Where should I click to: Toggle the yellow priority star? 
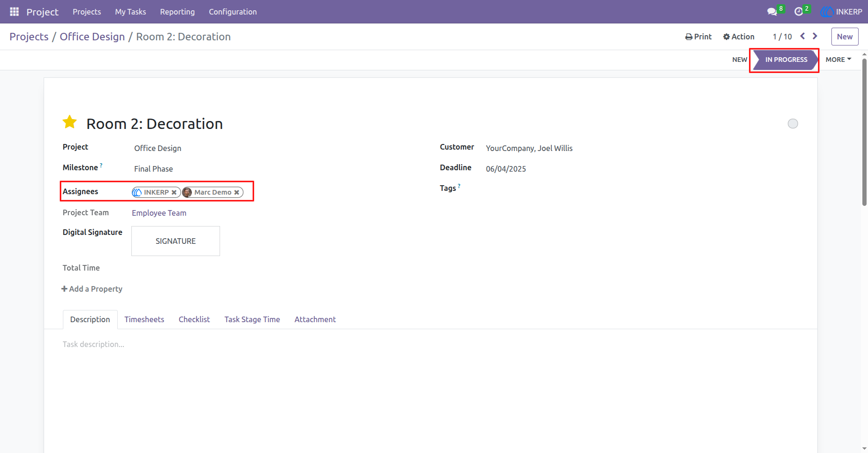(x=70, y=122)
